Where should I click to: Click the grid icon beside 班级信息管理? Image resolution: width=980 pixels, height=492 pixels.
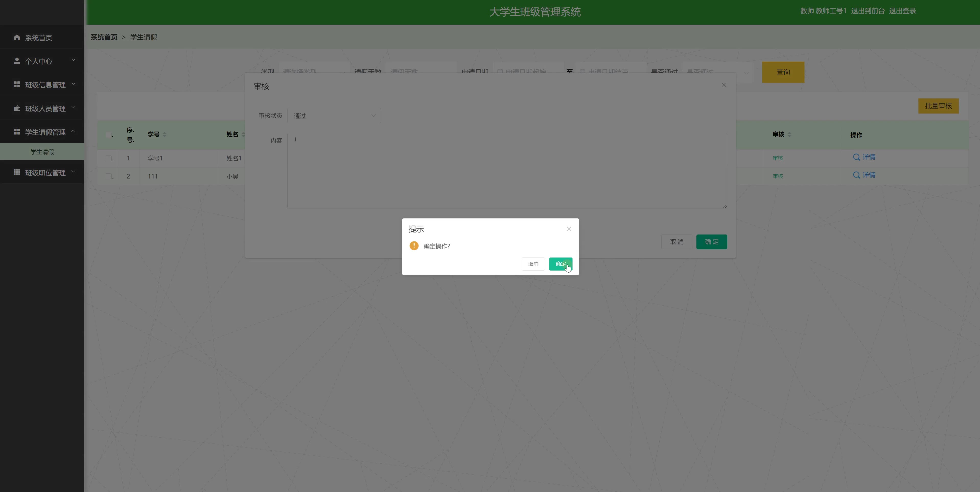pos(17,84)
